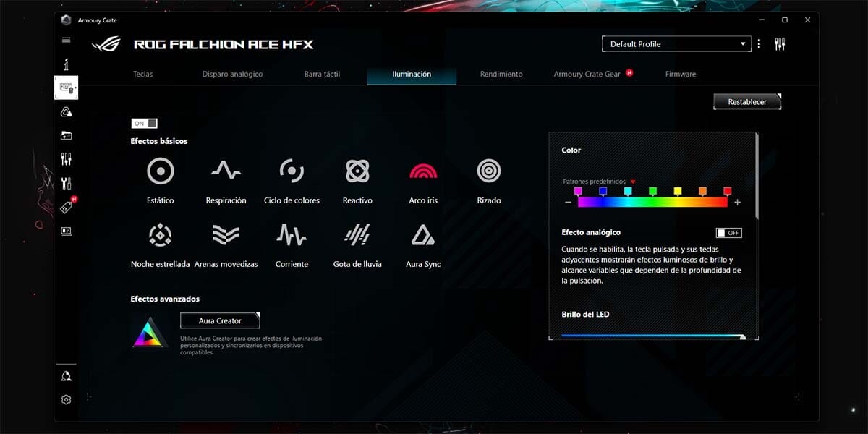Switch to the Barra táctil tab
The width and height of the screenshot is (868, 434).
click(x=322, y=74)
